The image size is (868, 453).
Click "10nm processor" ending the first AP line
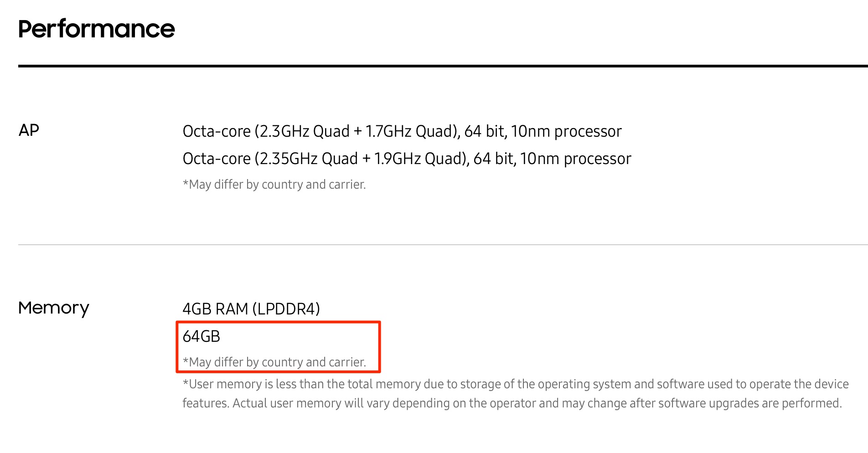click(x=566, y=131)
